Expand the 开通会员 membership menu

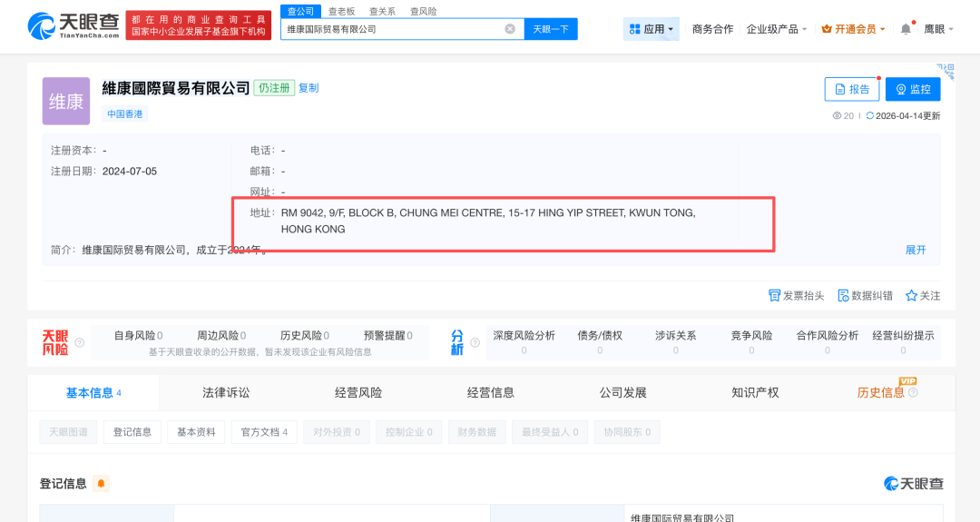coord(853,29)
